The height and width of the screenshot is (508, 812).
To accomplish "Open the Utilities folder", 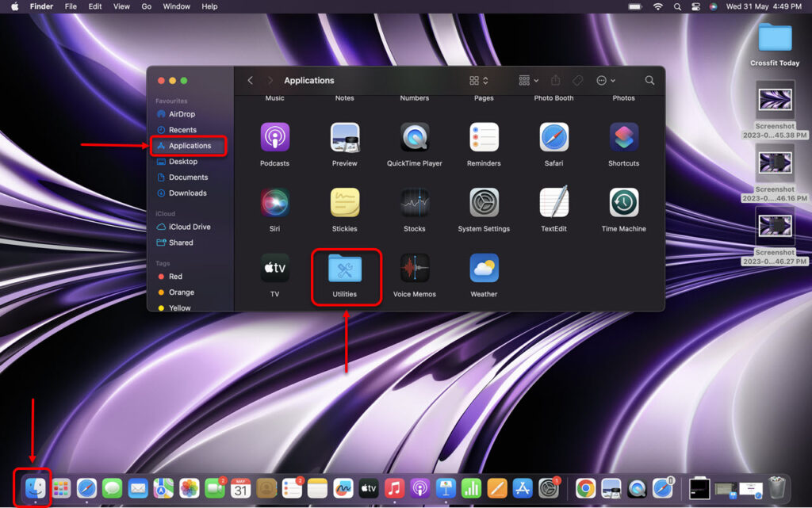I will tap(344, 268).
